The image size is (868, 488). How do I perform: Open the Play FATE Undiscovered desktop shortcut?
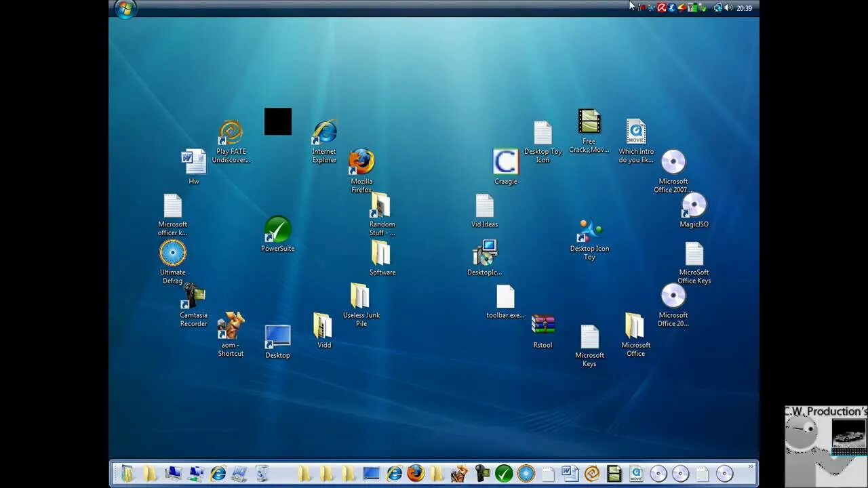click(x=231, y=142)
